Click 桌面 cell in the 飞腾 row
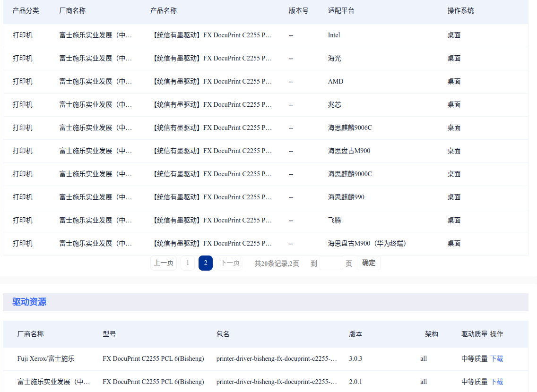Viewport: 537px width, 392px height. coord(454,220)
